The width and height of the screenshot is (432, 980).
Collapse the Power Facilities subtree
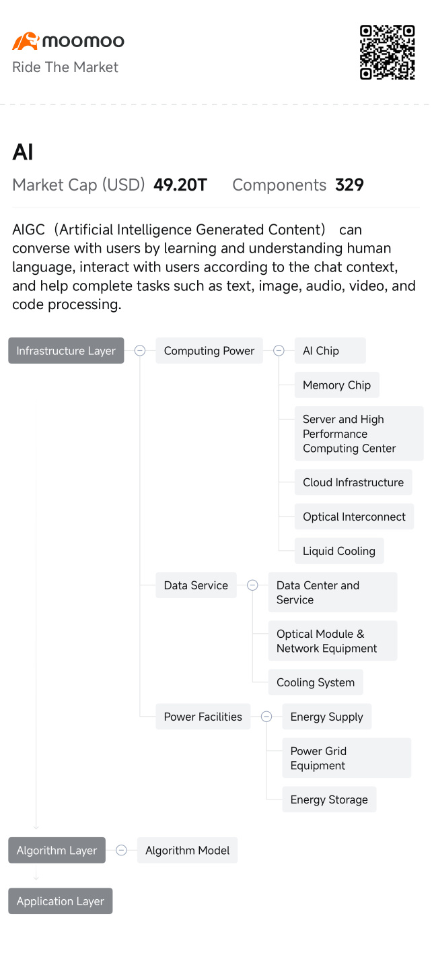[x=266, y=717]
